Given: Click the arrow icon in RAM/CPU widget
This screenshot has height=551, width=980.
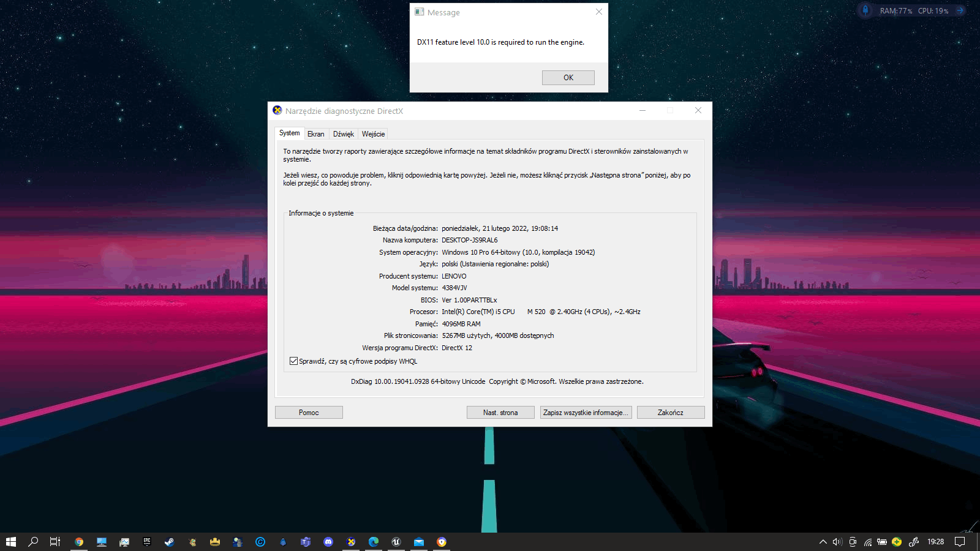Looking at the screenshot, I should [960, 10].
